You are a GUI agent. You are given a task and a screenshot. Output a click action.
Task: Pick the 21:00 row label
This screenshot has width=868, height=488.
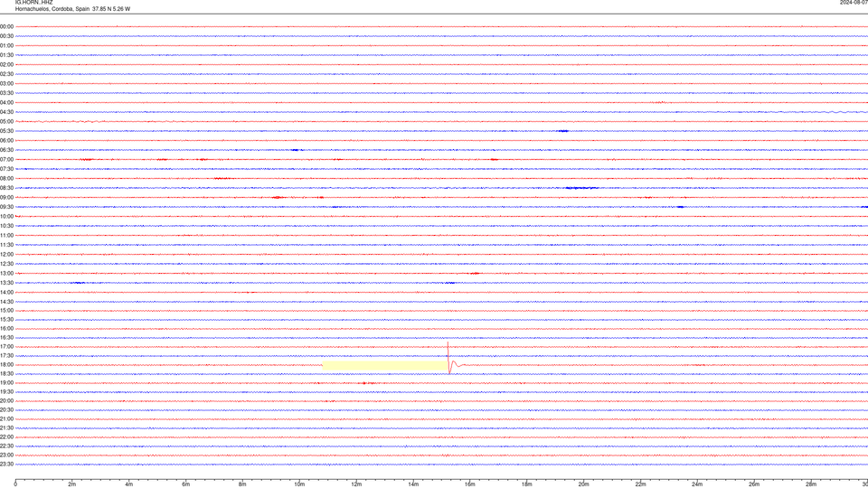tap(6, 418)
